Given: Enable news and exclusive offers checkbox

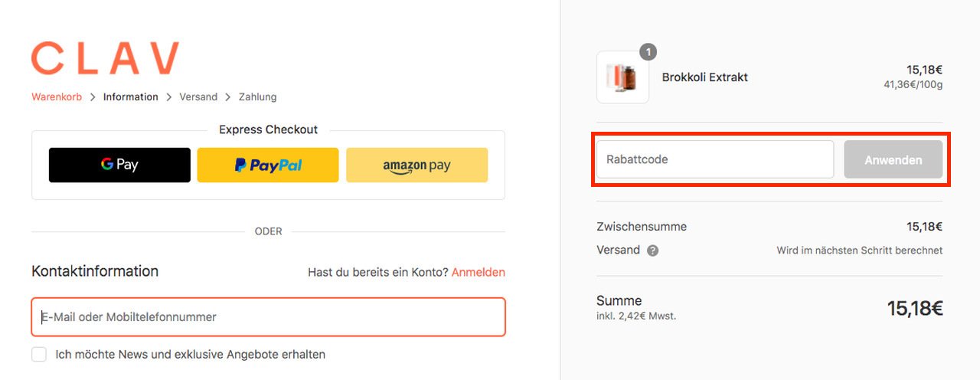Looking at the screenshot, I should click(x=39, y=354).
